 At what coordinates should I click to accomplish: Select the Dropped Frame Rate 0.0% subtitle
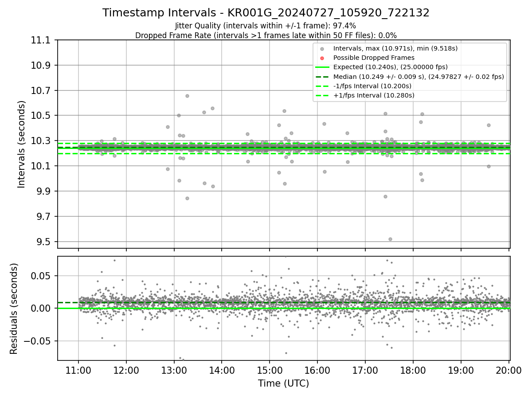tap(266, 35)
